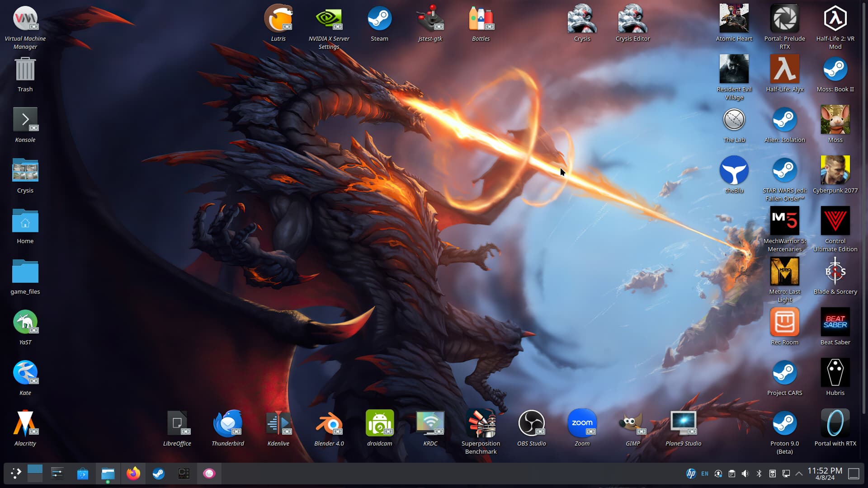This screenshot has width=868, height=488.
Task: Open the Trash on the desktop
Action: click(x=25, y=70)
